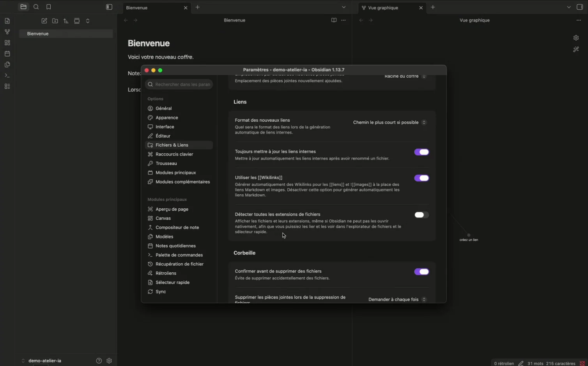Add new tab next to Vue graphique tab
This screenshot has width=588, height=366.
[x=433, y=7]
